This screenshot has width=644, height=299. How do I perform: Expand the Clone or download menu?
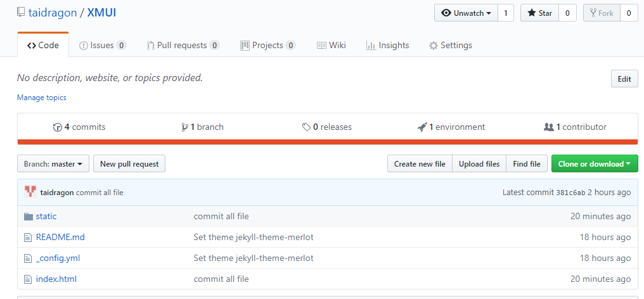595,163
